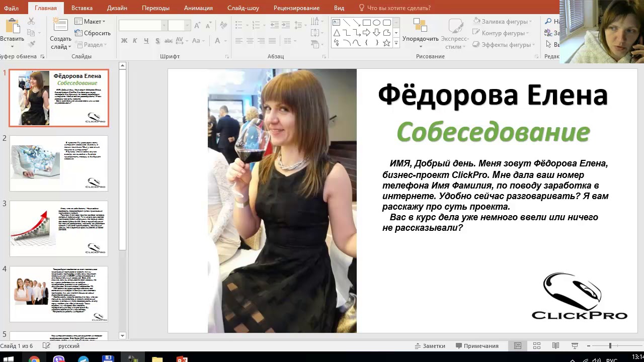Viewport: 644px width, 362px height.
Task: Switch to Slide Sorter view icon
Action: 537,346
